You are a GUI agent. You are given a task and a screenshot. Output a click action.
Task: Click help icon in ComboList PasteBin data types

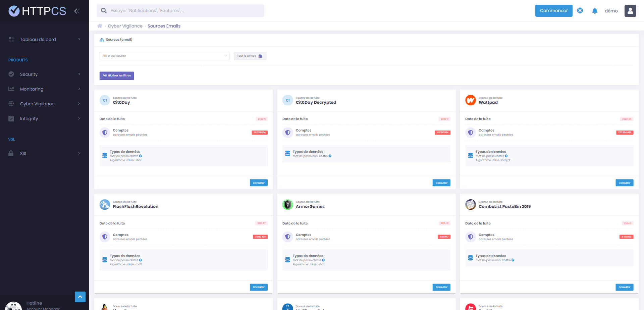(513, 260)
